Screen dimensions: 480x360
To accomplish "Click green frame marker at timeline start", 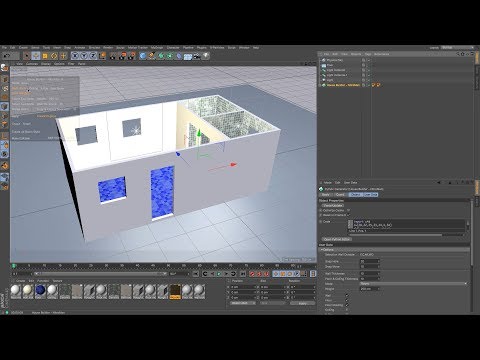I will click(x=14, y=266).
